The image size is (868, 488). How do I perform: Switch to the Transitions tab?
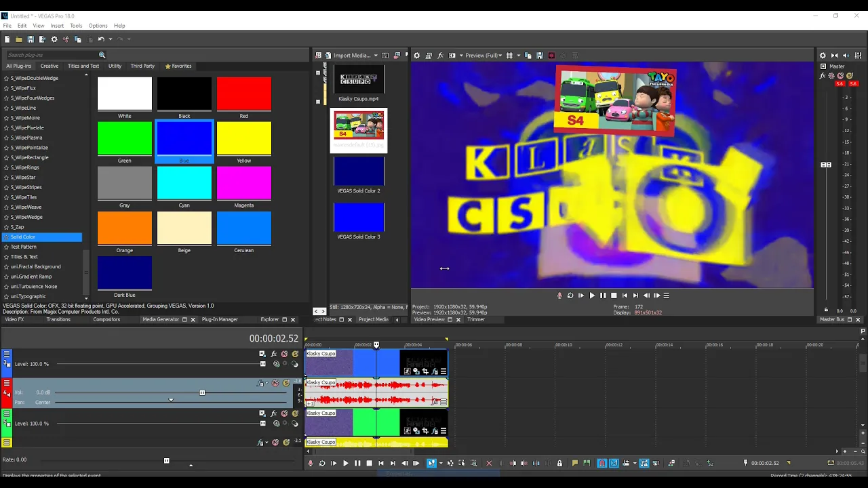(x=58, y=319)
